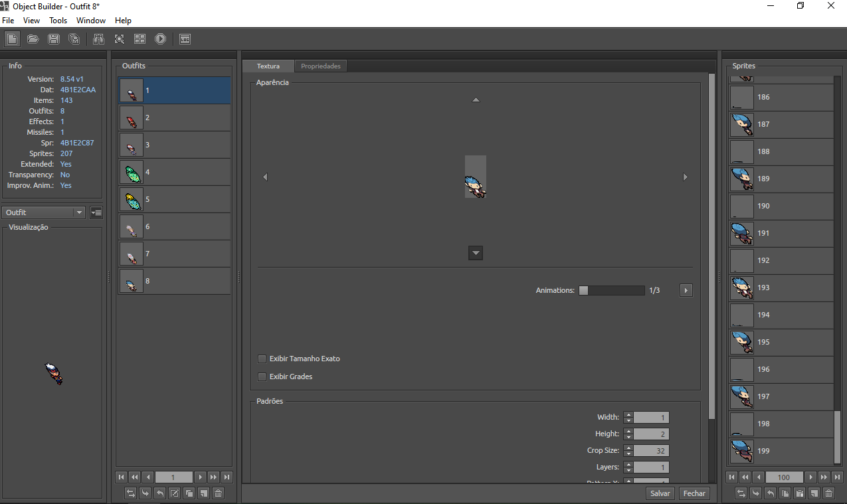The image size is (847, 504).
Task: Go to next page in Outfits list
Action: pyautogui.click(x=200, y=477)
